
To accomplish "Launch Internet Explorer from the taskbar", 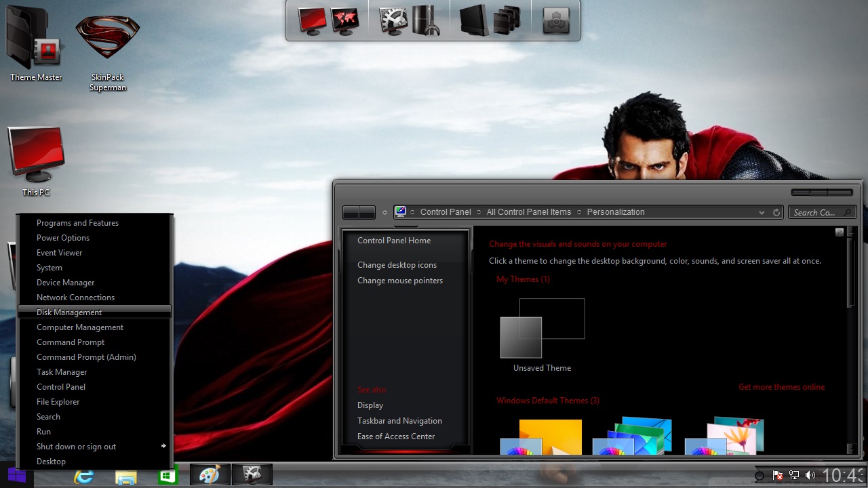I will point(84,476).
